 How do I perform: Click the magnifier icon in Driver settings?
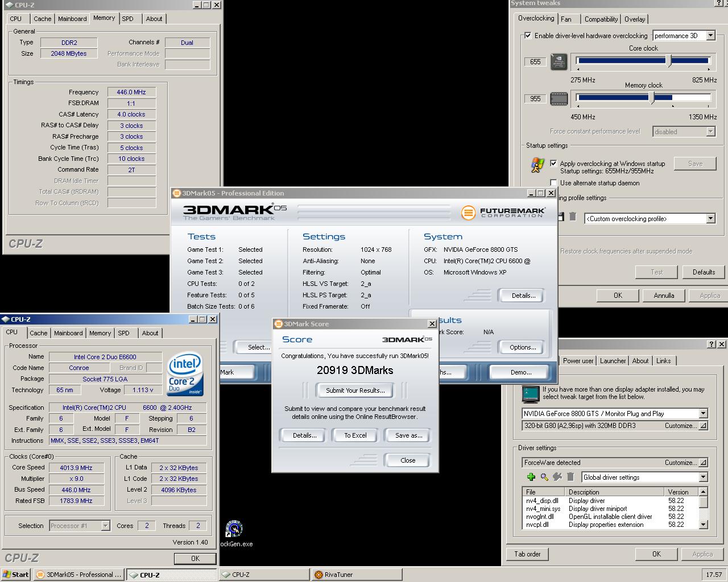pyautogui.click(x=544, y=477)
